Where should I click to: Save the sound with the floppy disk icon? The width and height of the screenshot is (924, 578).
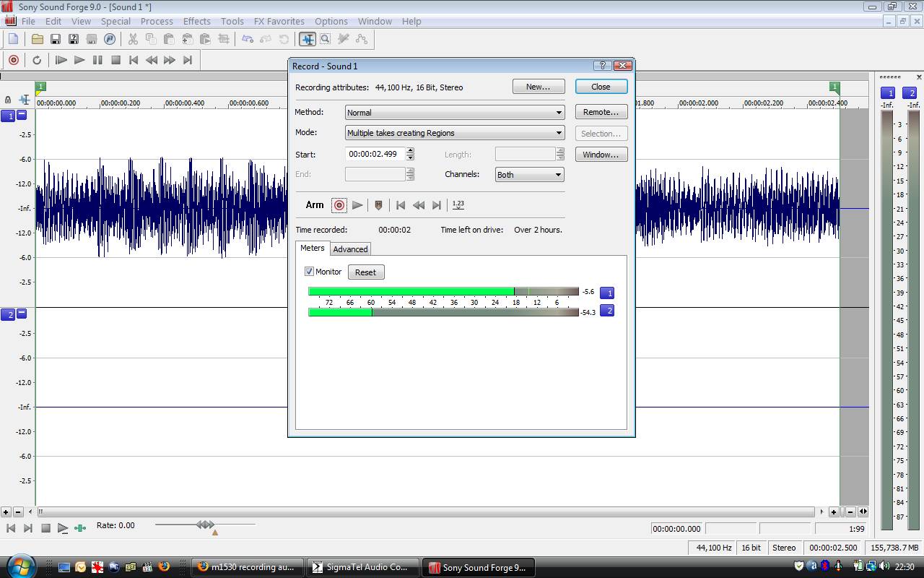[x=56, y=39]
